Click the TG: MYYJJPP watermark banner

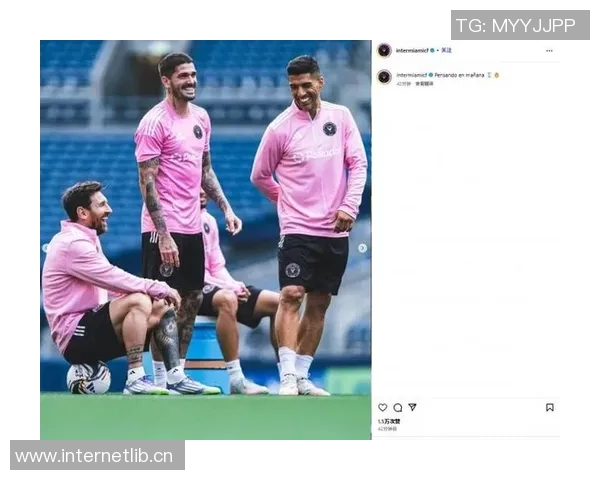tap(520, 25)
